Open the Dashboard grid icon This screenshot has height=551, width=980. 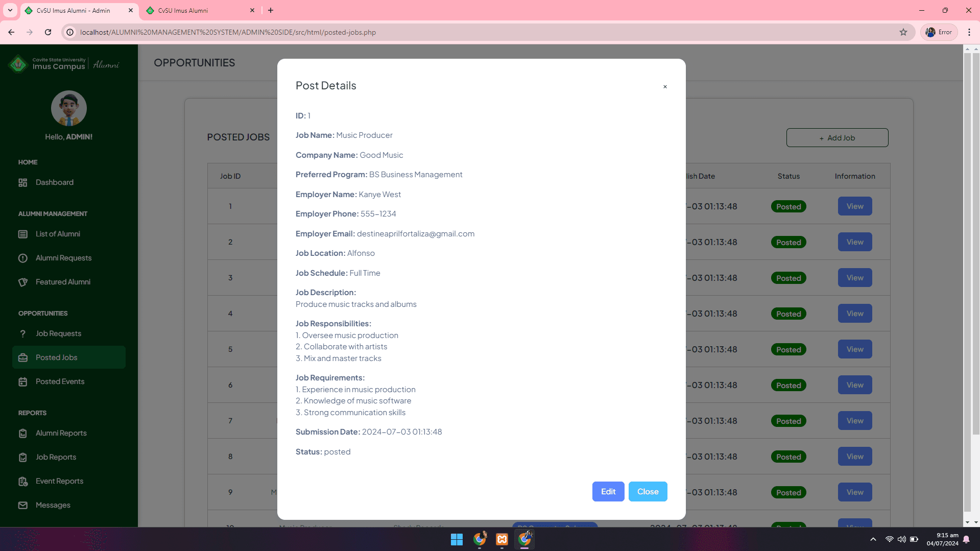pyautogui.click(x=23, y=183)
